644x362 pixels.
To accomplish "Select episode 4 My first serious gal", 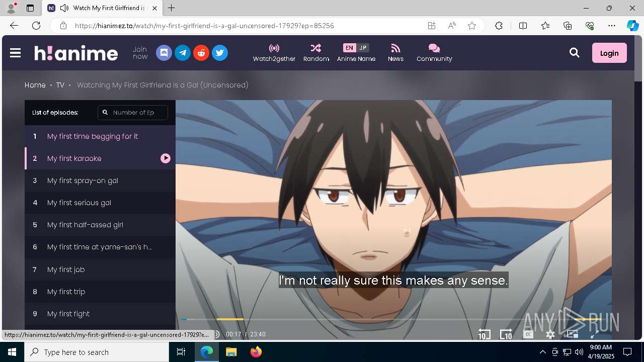I will pos(100,203).
